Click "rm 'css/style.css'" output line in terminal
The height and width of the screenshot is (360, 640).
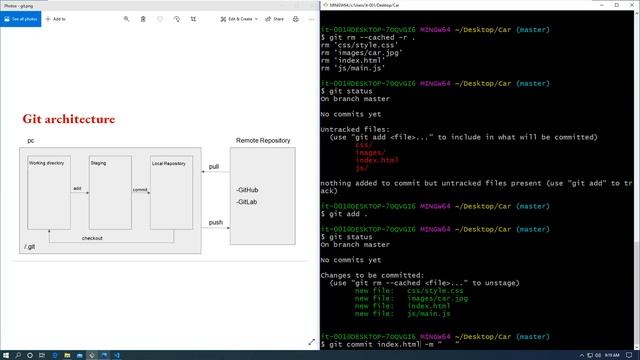(x=359, y=45)
